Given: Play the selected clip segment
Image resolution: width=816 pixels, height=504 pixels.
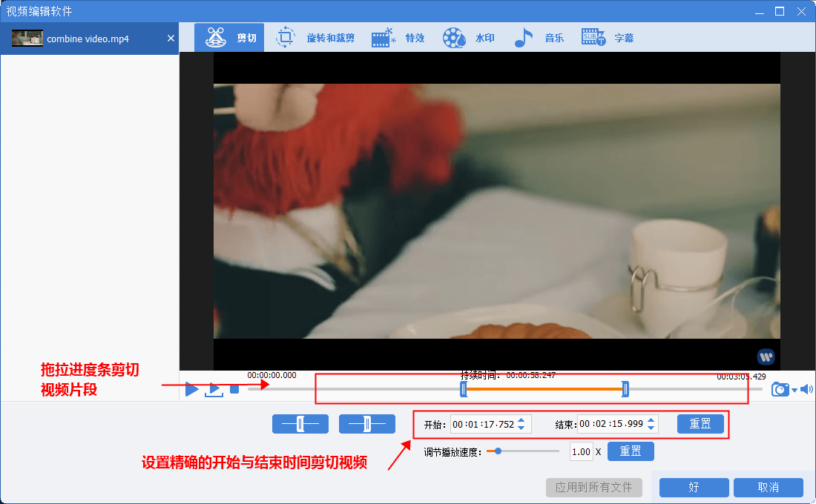Looking at the screenshot, I should (214, 390).
